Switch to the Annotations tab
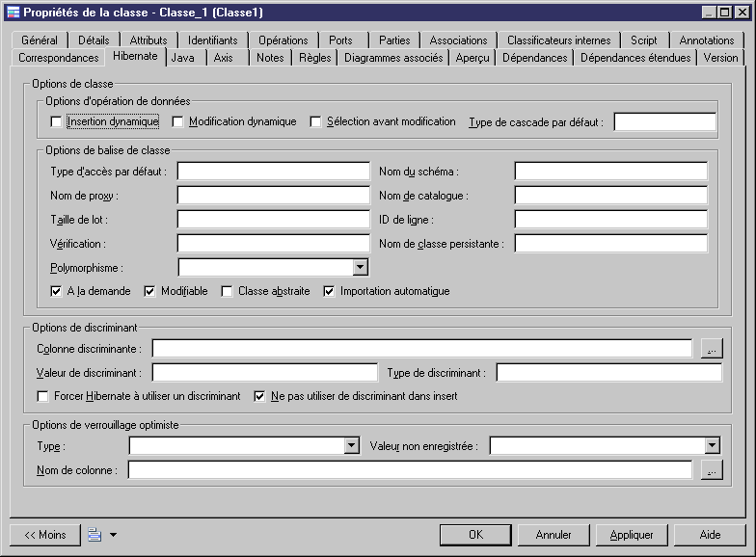This screenshot has height=557, width=756. [706, 40]
